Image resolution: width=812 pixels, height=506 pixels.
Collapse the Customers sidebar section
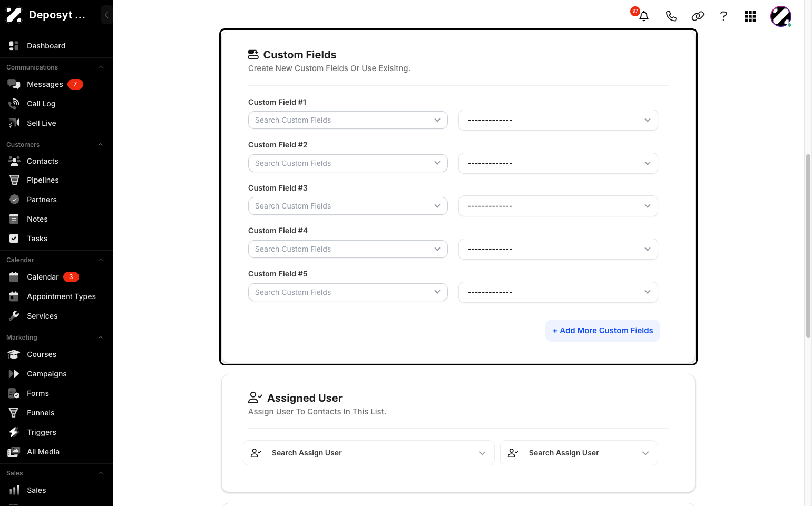pyautogui.click(x=100, y=145)
